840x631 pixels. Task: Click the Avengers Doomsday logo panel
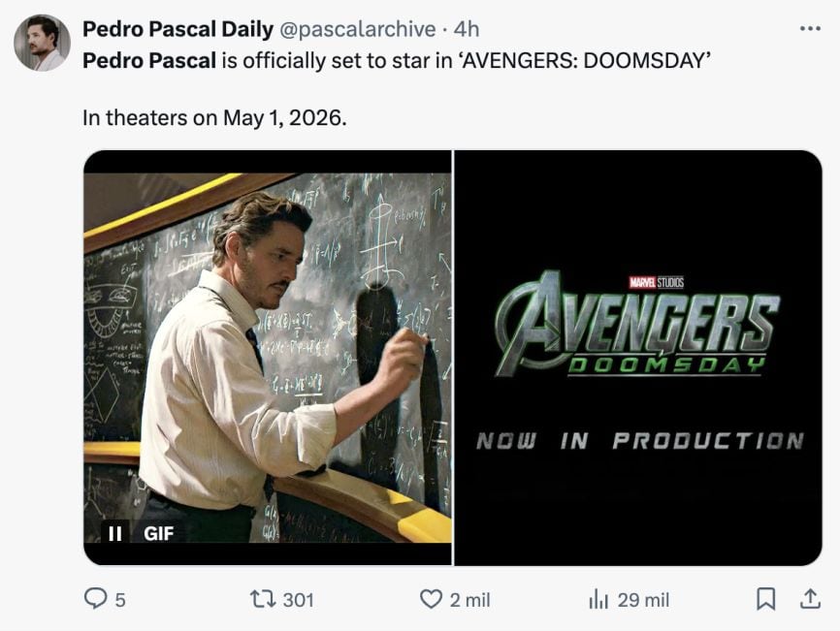(x=640, y=356)
